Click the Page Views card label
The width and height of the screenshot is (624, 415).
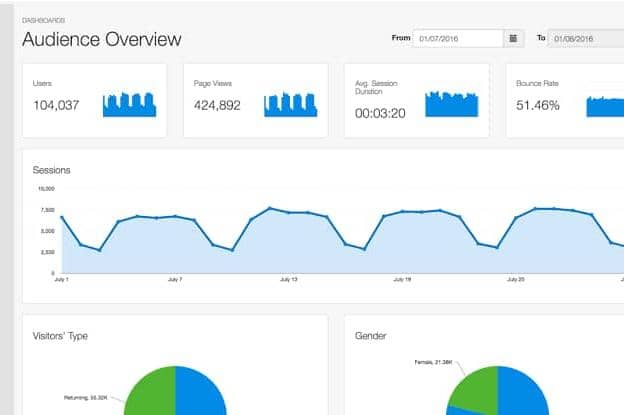(213, 83)
